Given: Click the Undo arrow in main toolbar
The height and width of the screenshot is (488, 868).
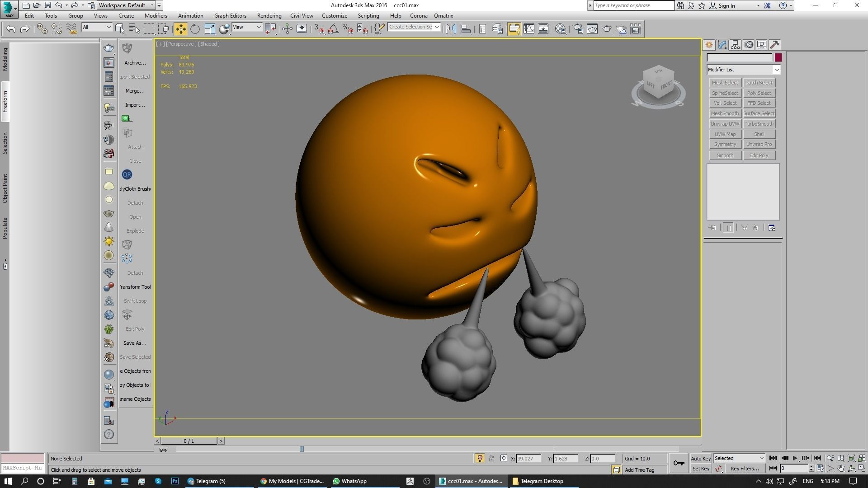Looking at the screenshot, I should coord(11,29).
